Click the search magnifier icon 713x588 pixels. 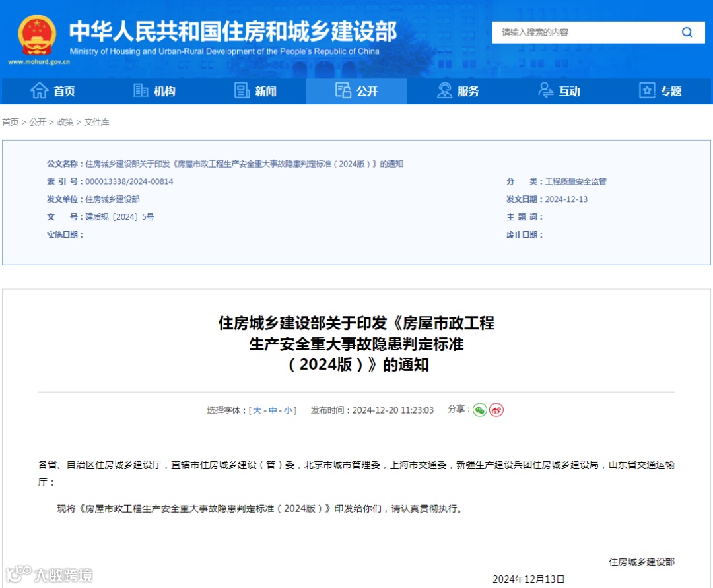[687, 32]
